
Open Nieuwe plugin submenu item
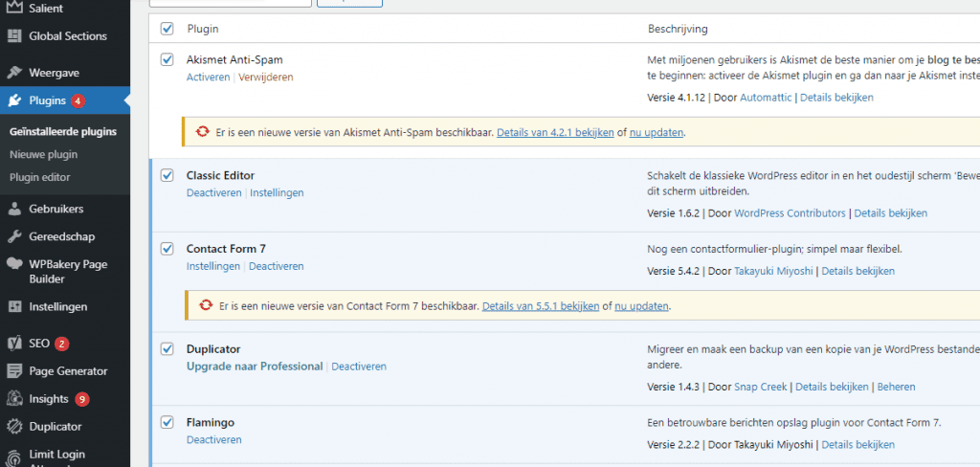coord(44,154)
